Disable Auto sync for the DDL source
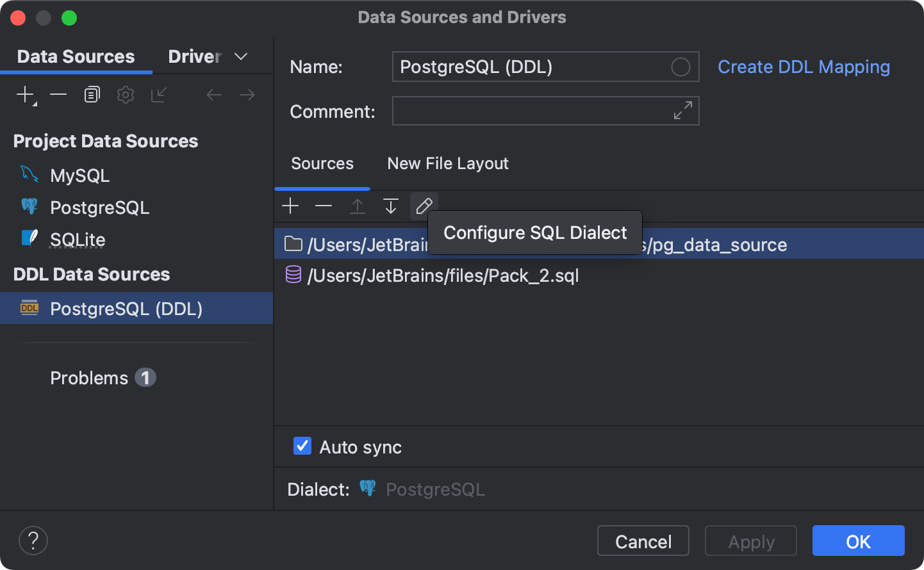Image resolution: width=924 pixels, height=570 pixels. (x=302, y=446)
